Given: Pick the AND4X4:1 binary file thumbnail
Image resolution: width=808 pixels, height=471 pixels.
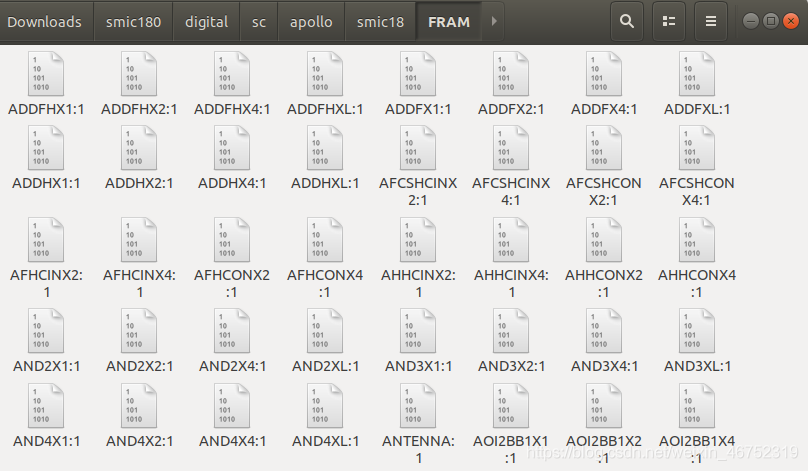Looking at the screenshot, I should tap(232, 406).
